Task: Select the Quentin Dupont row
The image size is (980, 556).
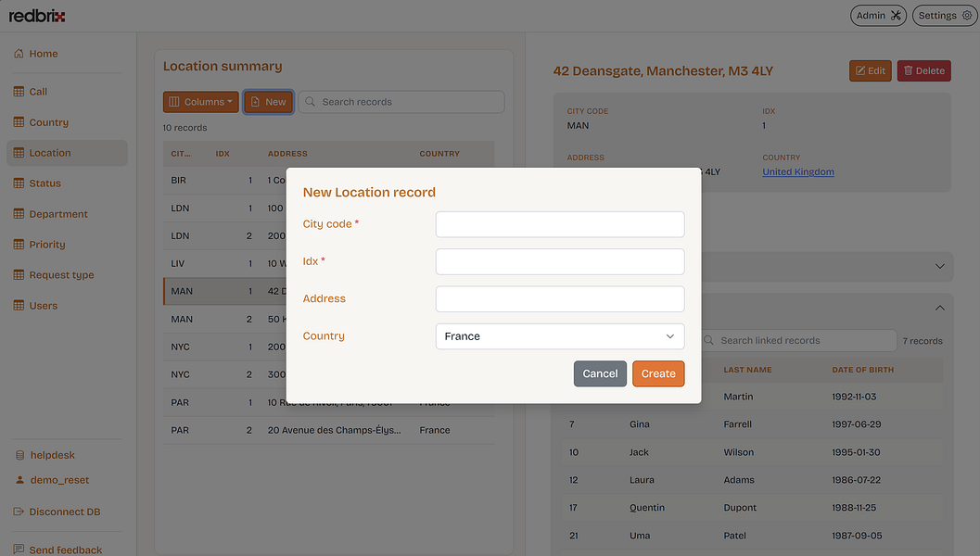Action: (x=752, y=508)
